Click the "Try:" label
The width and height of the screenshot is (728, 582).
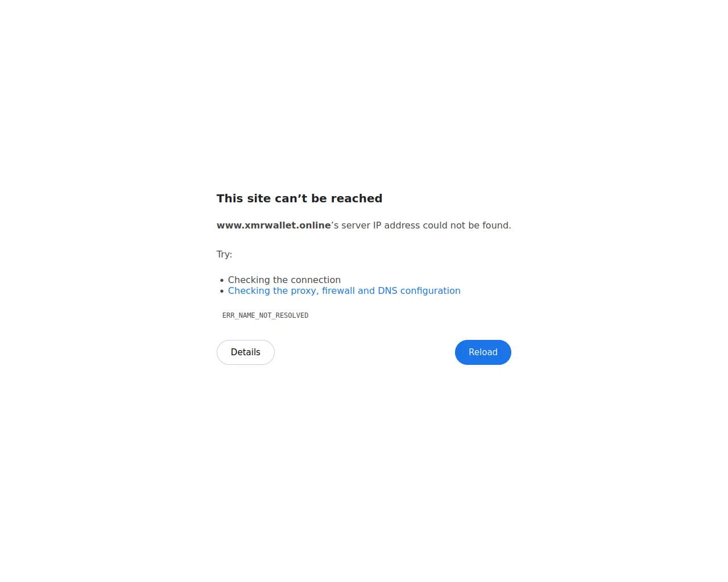224,254
